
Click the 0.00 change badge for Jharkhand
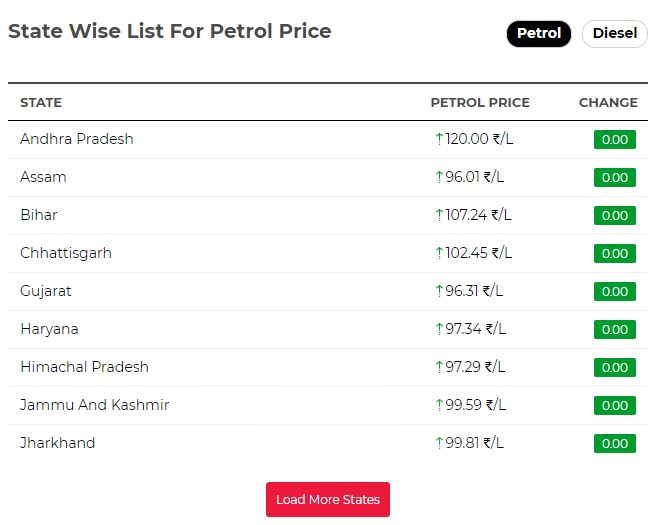(x=615, y=444)
